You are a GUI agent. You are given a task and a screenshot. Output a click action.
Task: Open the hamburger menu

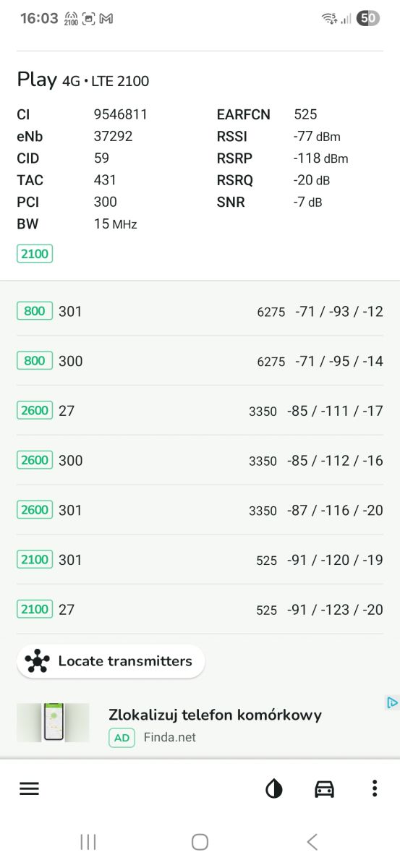[x=29, y=789]
